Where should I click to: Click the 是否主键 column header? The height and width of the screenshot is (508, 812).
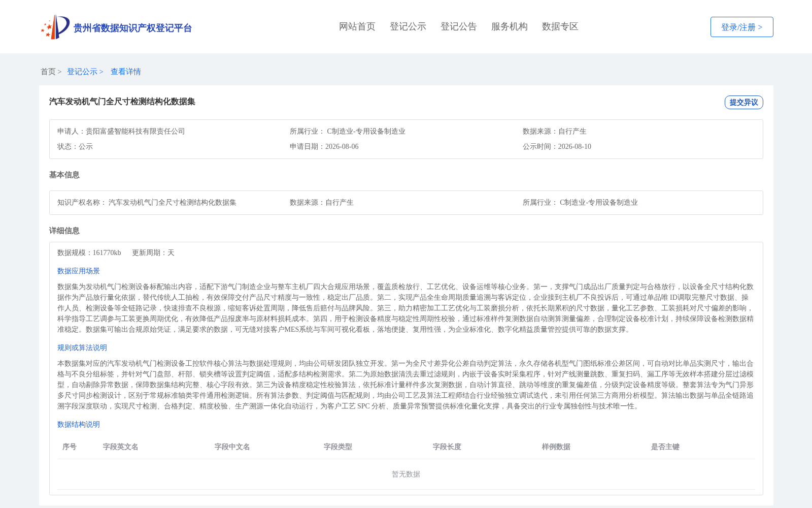click(665, 447)
